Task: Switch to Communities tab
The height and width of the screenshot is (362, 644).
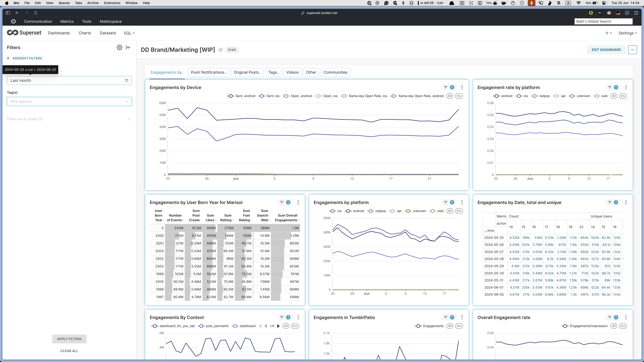Action: coord(335,72)
